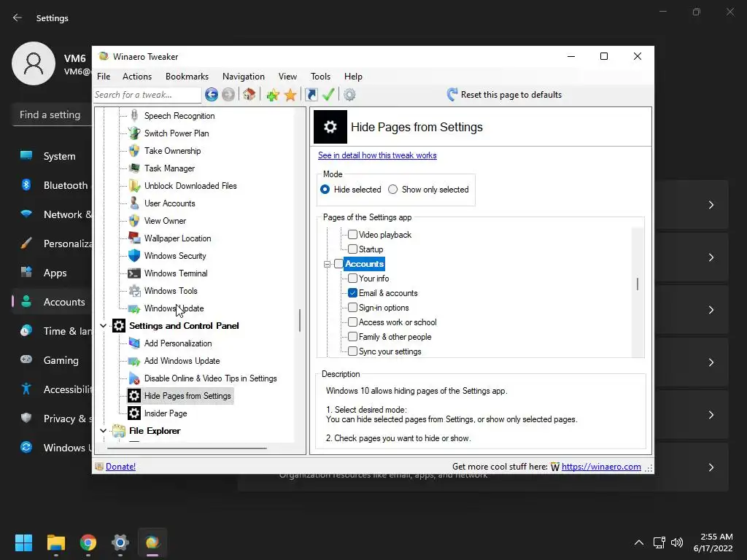Screen dimensions: 747x560
Task: Open the https://winaero.com link
Action: [601, 467]
